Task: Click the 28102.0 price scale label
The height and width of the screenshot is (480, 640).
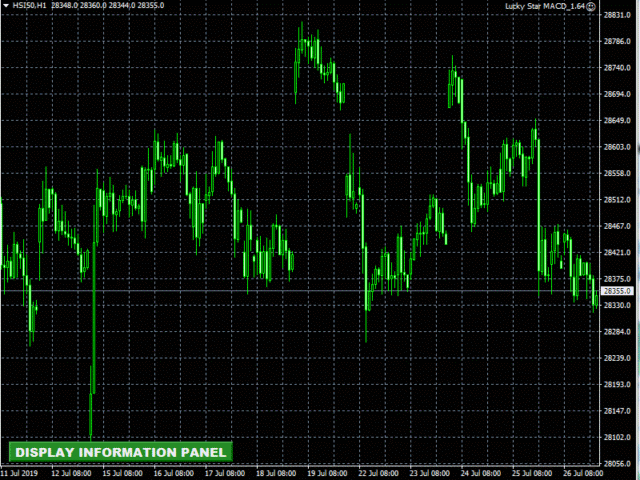Action: click(x=617, y=438)
